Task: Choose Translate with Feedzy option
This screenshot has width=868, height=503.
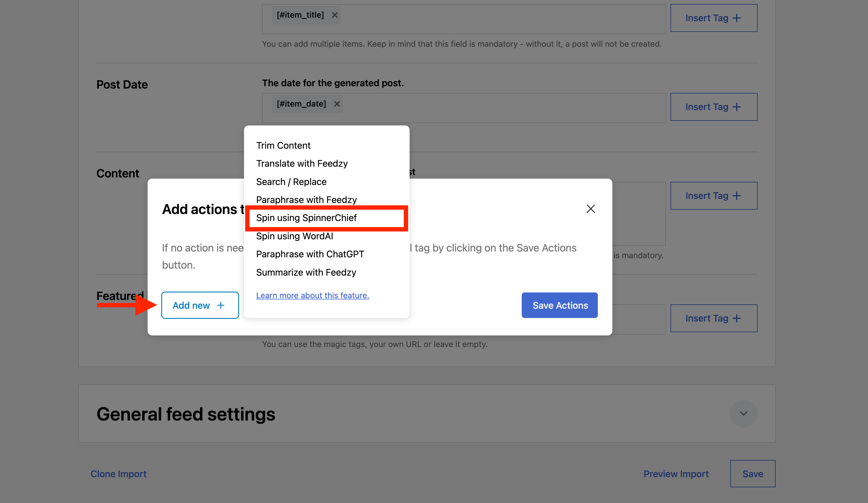Action: (302, 164)
